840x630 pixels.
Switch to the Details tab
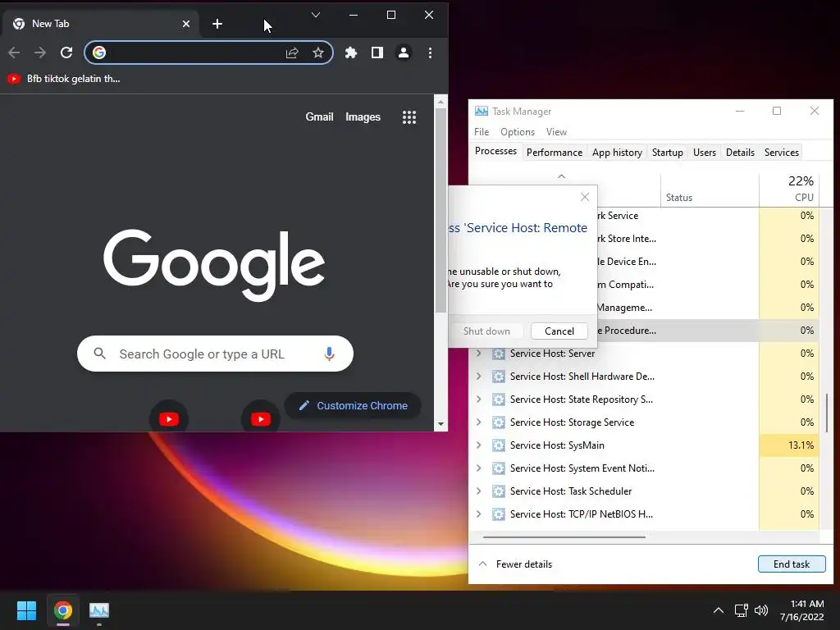click(x=741, y=152)
